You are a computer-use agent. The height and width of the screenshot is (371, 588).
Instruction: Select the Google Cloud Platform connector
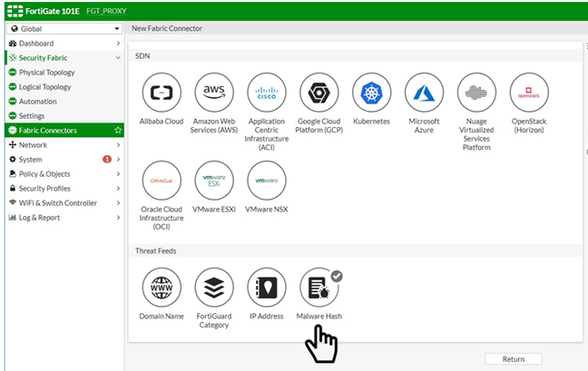tap(318, 93)
